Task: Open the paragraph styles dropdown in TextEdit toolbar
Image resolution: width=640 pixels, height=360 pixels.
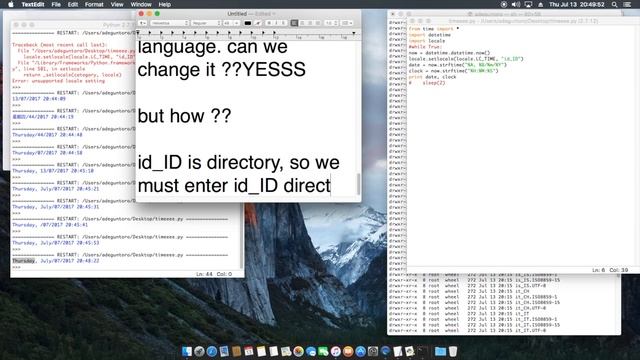Action: [x=142, y=23]
